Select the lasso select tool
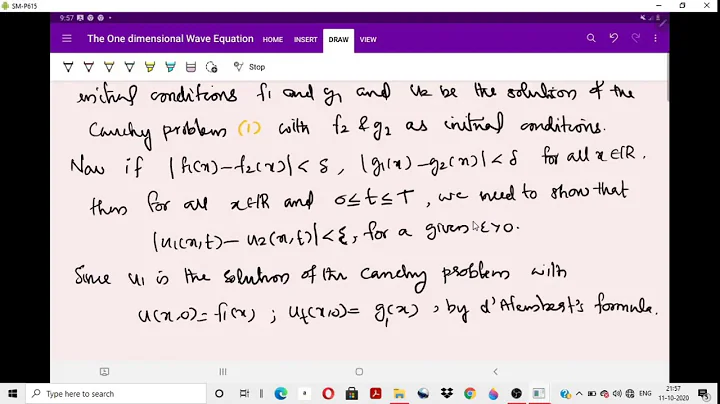 coord(211,67)
